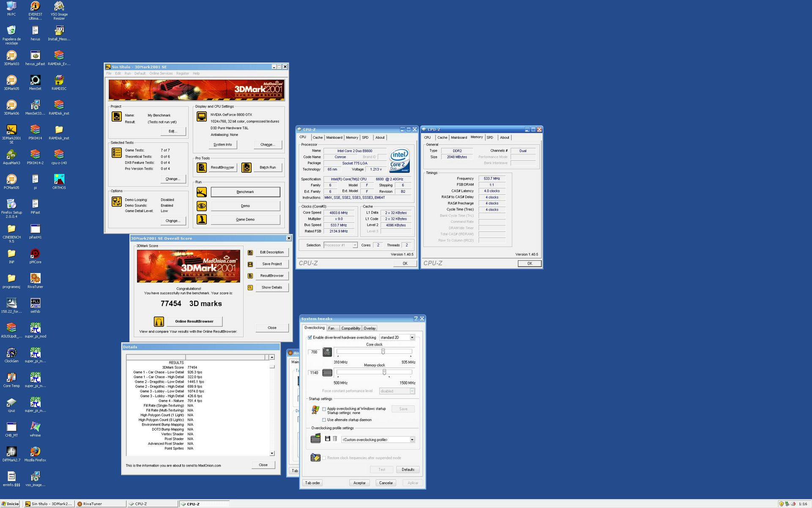The width and height of the screenshot is (812, 508).
Task: Open the AquaMark3 desktop icon
Action: coord(11,157)
